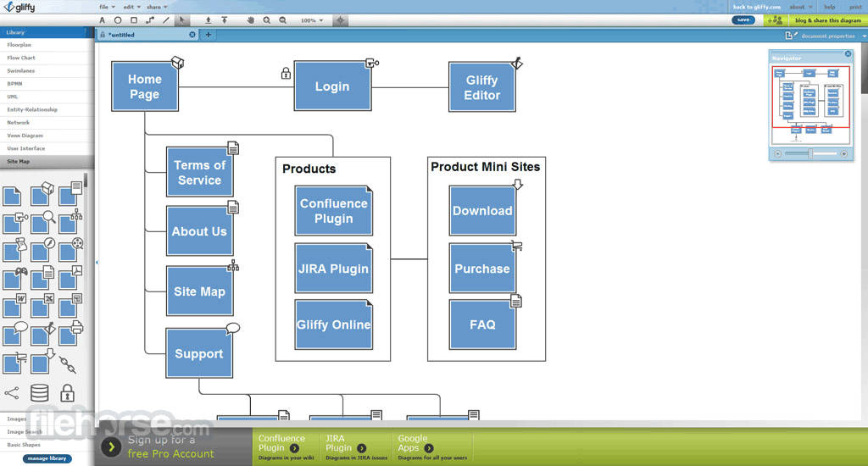The image size is (868, 466).
Task: Activate the Pan hand tool
Action: (x=251, y=20)
